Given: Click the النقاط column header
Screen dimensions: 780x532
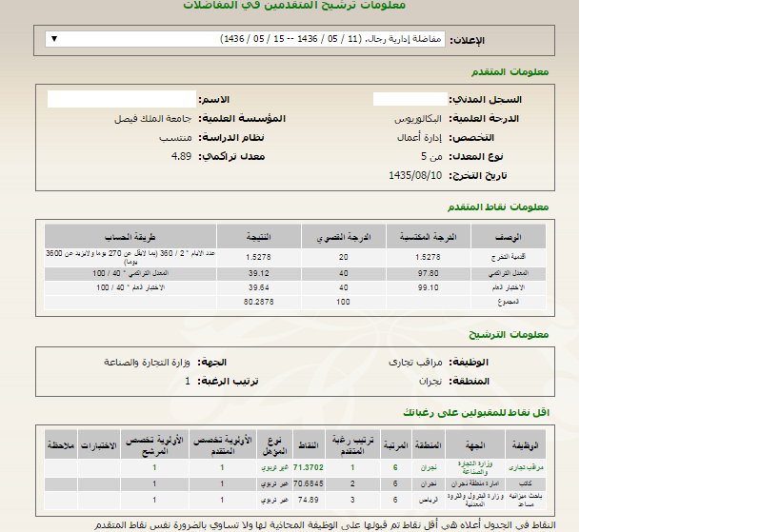Looking at the screenshot, I should pos(309,445).
